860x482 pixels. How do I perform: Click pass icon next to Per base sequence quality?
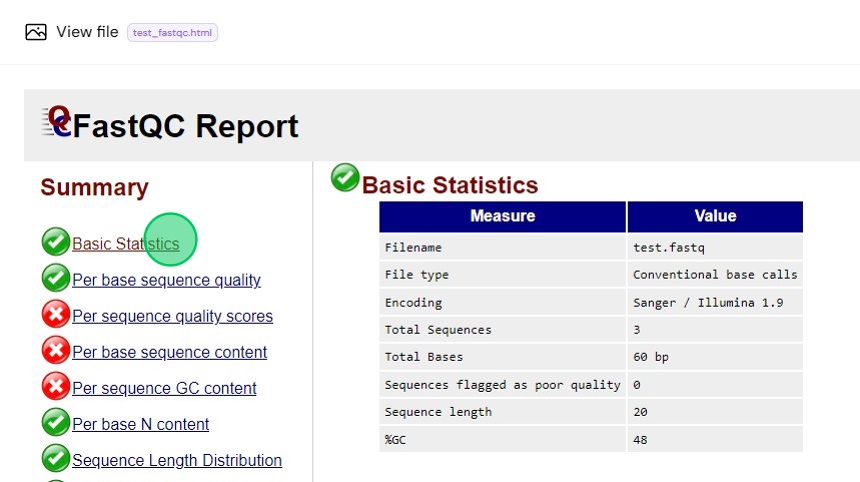[x=55, y=278]
